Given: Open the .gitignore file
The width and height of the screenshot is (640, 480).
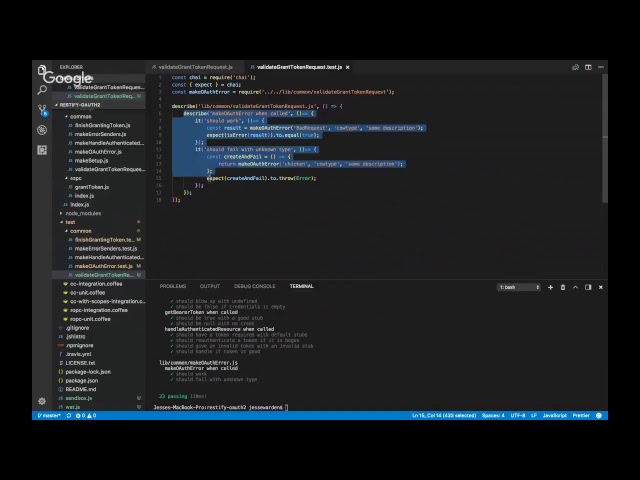Looking at the screenshot, I should (77, 328).
